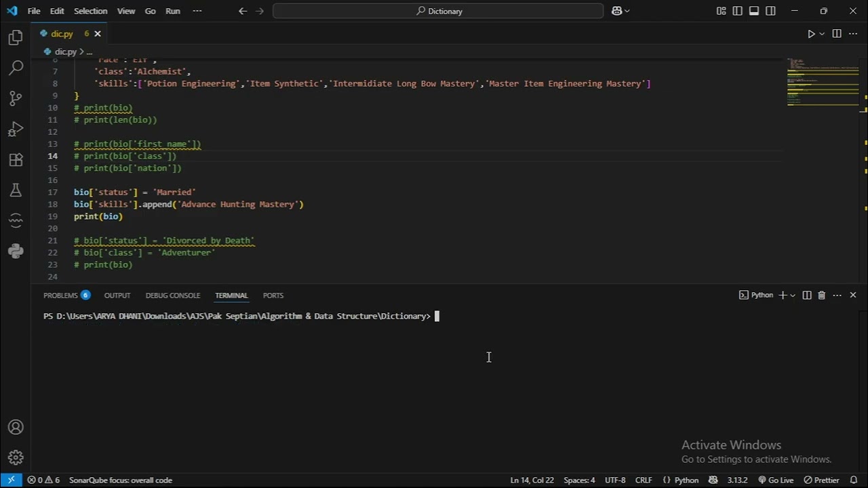The width and height of the screenshot is (868, 488).
Task: Close the dic.py editor tab
Action: (x=98, y=34)
